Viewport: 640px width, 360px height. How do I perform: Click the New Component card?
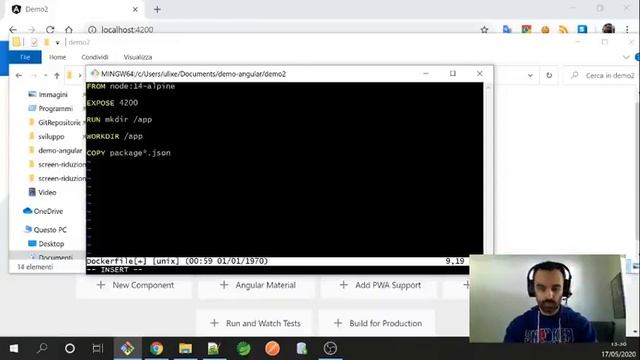[135, 285]
